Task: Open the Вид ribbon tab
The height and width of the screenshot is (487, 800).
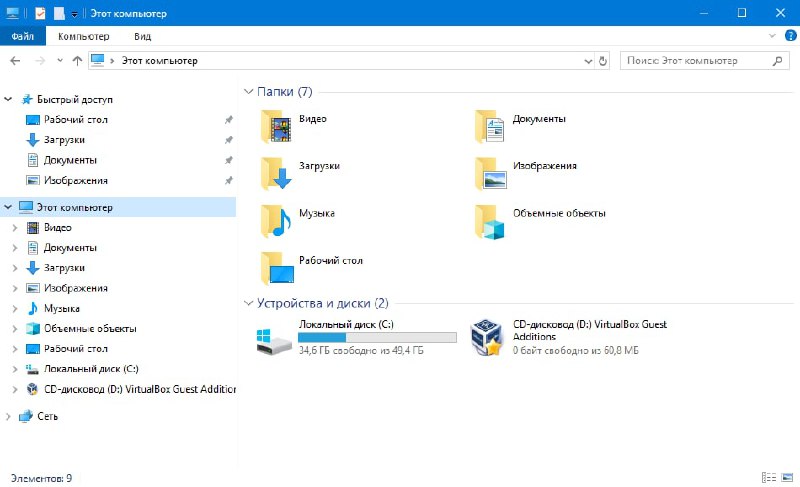Action: tap(142, 36)
